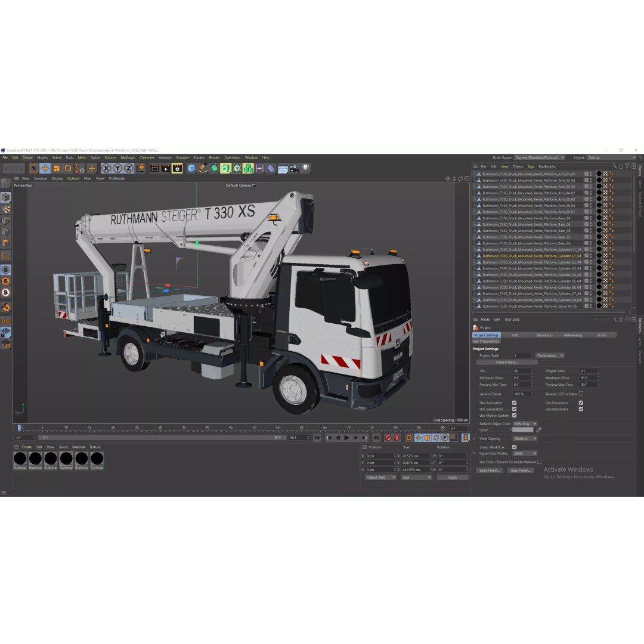Activate the Rotate tool in toolbar
The image size is (644, 644).
(x=68, y=168)
